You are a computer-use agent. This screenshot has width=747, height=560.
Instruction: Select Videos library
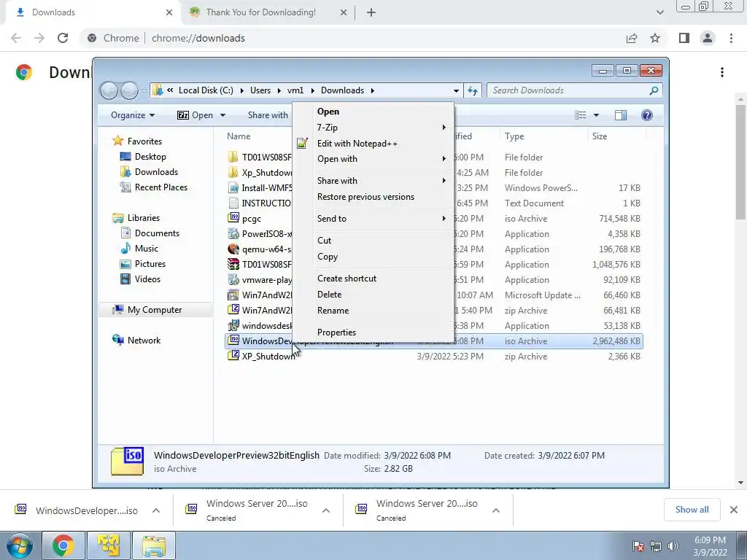(x=147, y=279)
